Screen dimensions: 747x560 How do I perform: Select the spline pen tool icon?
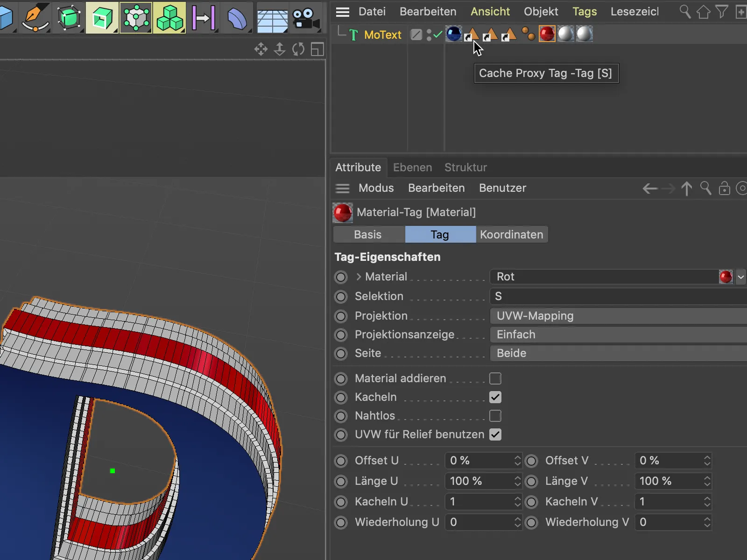(35, 18)
